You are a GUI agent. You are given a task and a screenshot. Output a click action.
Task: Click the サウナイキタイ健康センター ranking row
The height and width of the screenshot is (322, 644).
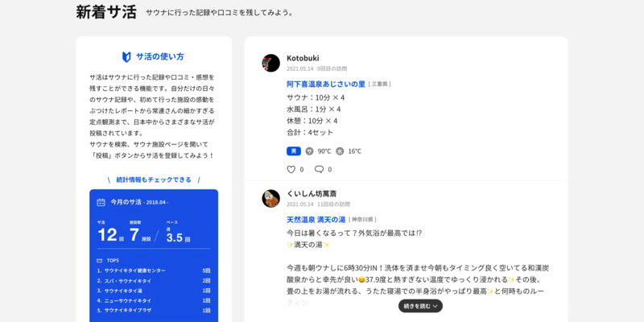(x=154, y=270)
